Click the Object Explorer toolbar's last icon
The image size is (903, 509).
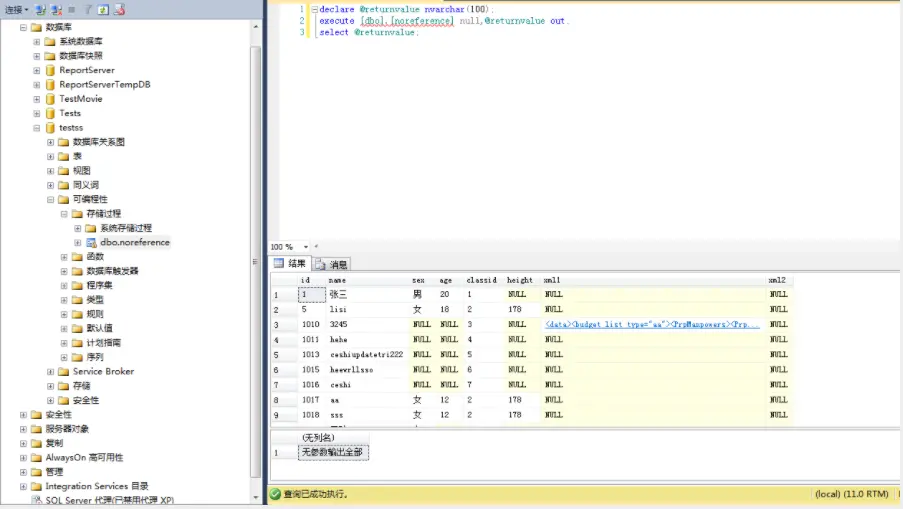pos(119,10)
